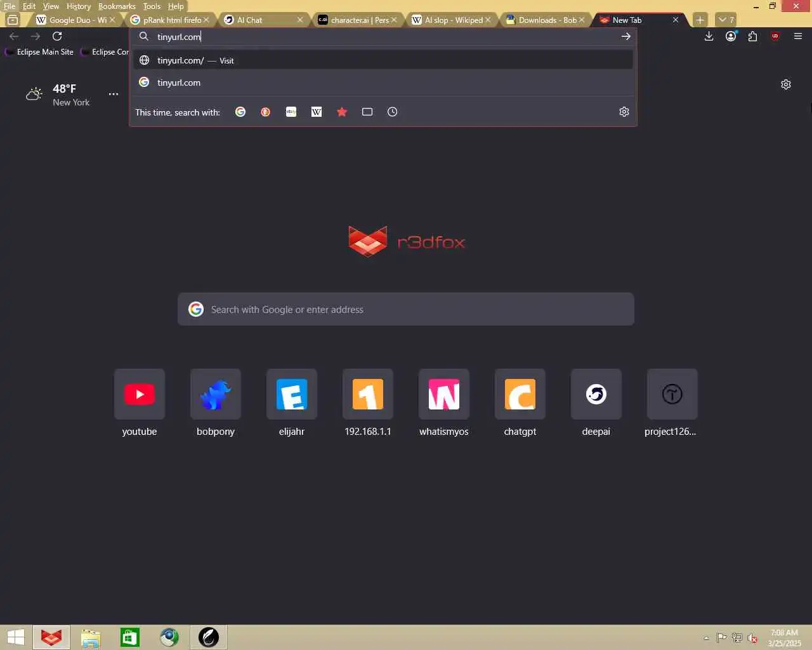This screenshot has width=812, height=650.
Task: Click the Go arrow in address bar
Action: (x=626, y=36)
